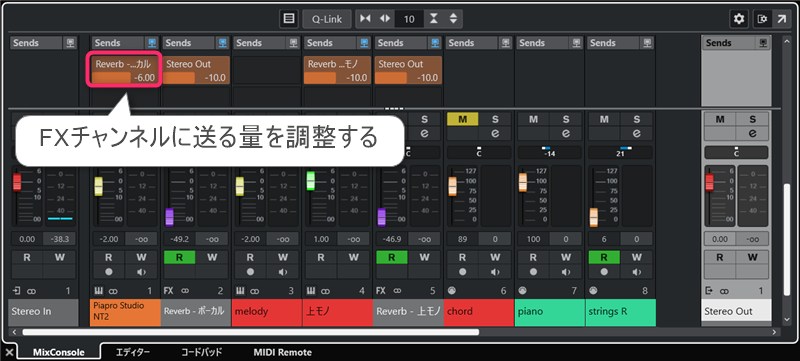This screenshot has height=361, width=800.
Task: Close the lower zone with X button
Action: coord(9,352)
